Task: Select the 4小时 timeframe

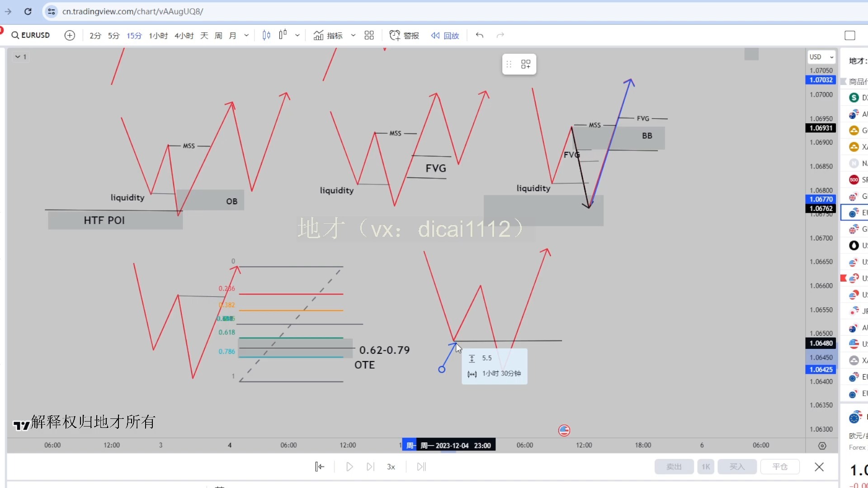Action: click(184, 35)
